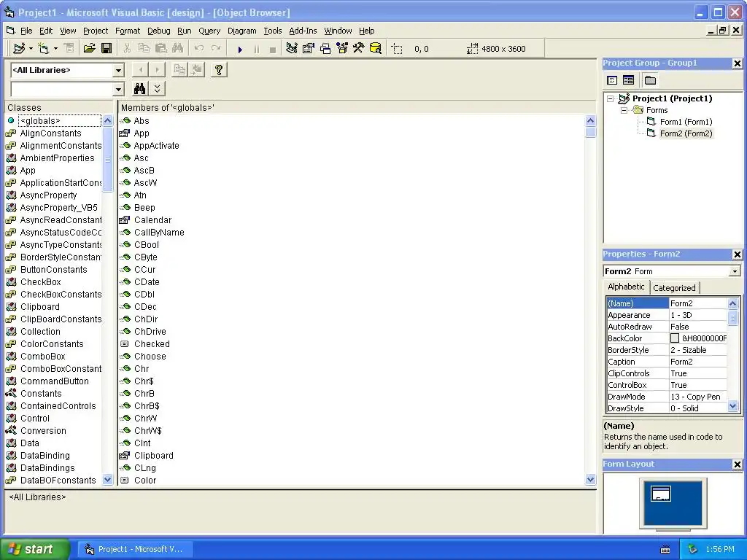Image resolution: width=747 pixels, height=560 pixels.
Task: Click the Add Standard EXE Project icon
Action: point(19,49)
